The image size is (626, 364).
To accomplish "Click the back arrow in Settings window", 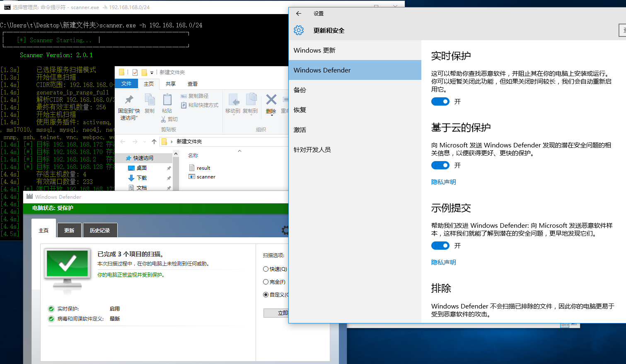I will pyautogui.click(x=298, y=13).
